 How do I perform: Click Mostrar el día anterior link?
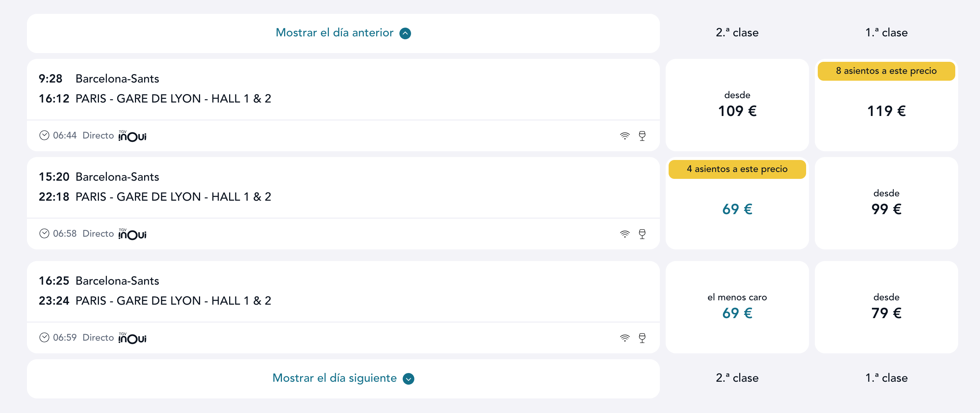334,33
